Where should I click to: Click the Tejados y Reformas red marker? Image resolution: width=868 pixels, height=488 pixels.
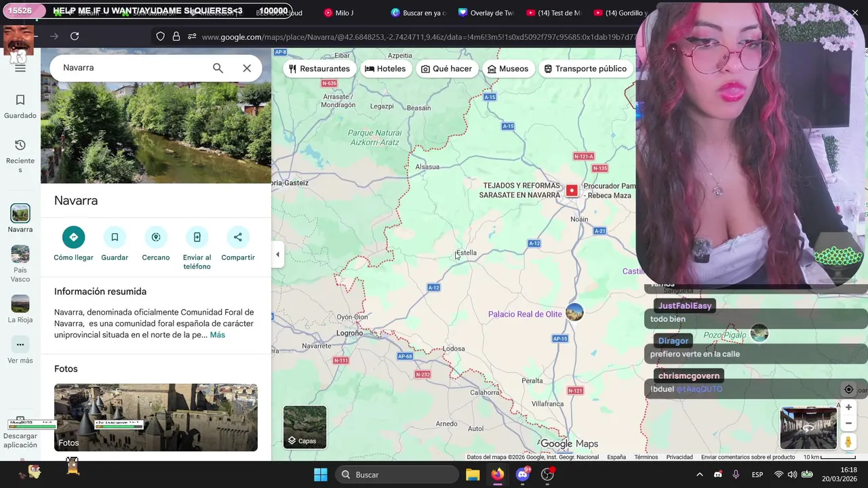[x=572, y=190]
